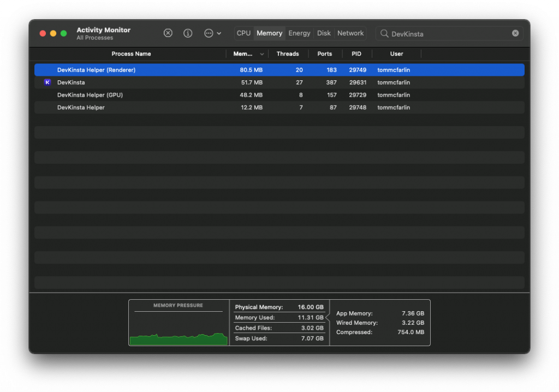Click the Physical Memory 16.00 GB value

pos(311,307)
